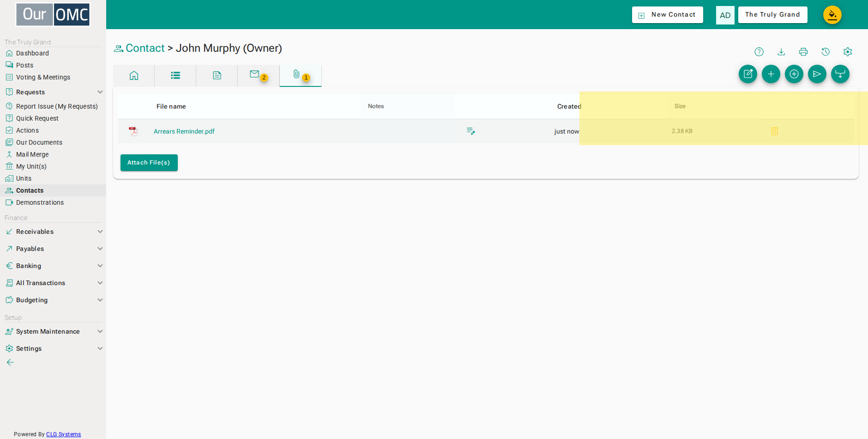This screenshot has width=868, height=439.
Task: Click the last round green action button
Action: coord(840,74)
